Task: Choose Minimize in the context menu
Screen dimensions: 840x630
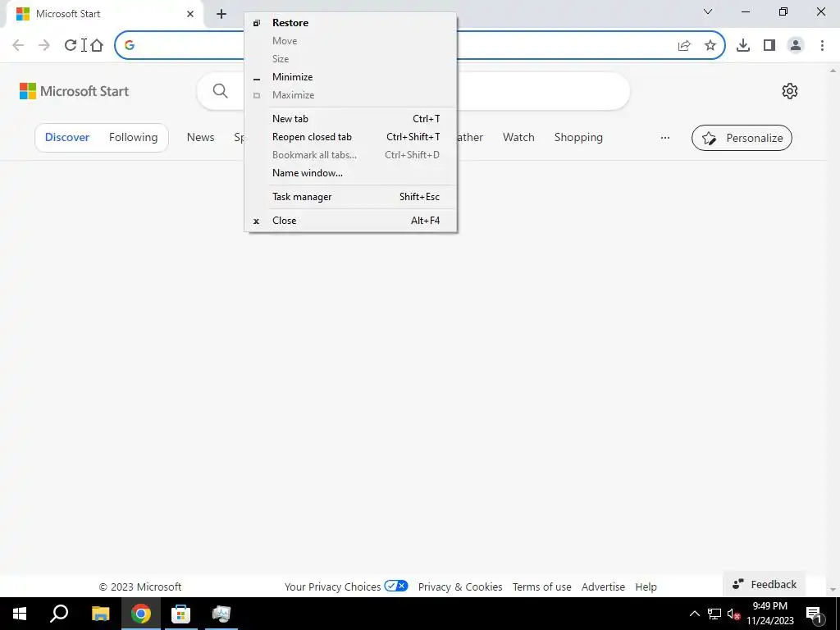Action: pyautogui.click(x=350, y=76)
